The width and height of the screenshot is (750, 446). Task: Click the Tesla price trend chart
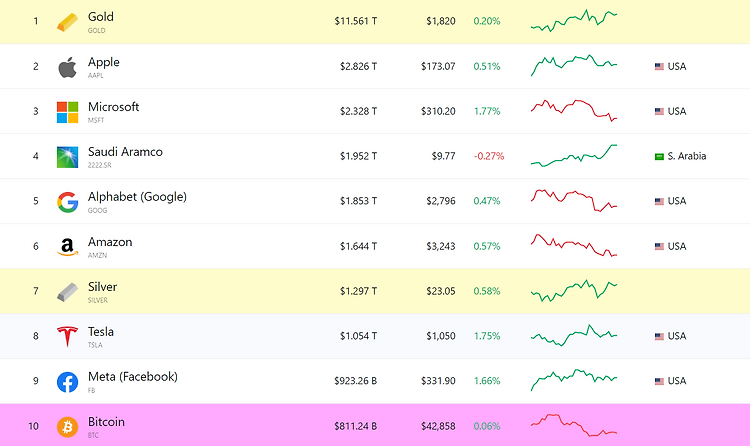click(x=574, y=335)
